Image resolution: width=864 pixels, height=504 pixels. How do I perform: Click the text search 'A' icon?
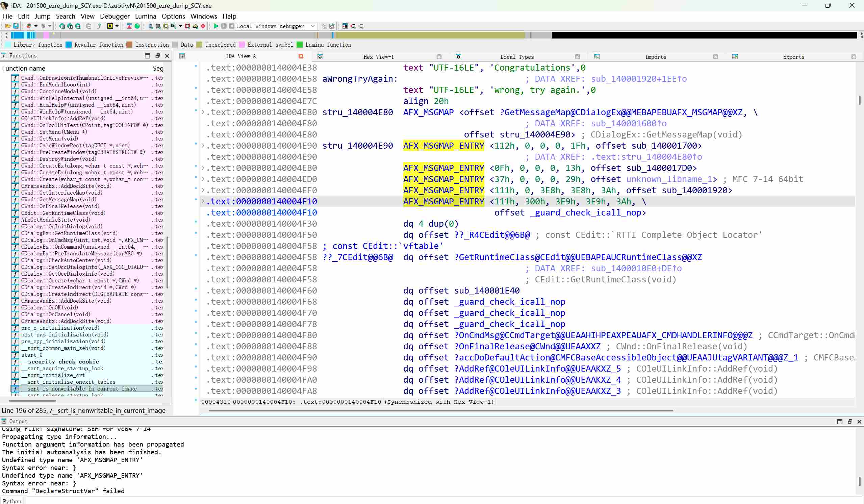click(110, 26)
